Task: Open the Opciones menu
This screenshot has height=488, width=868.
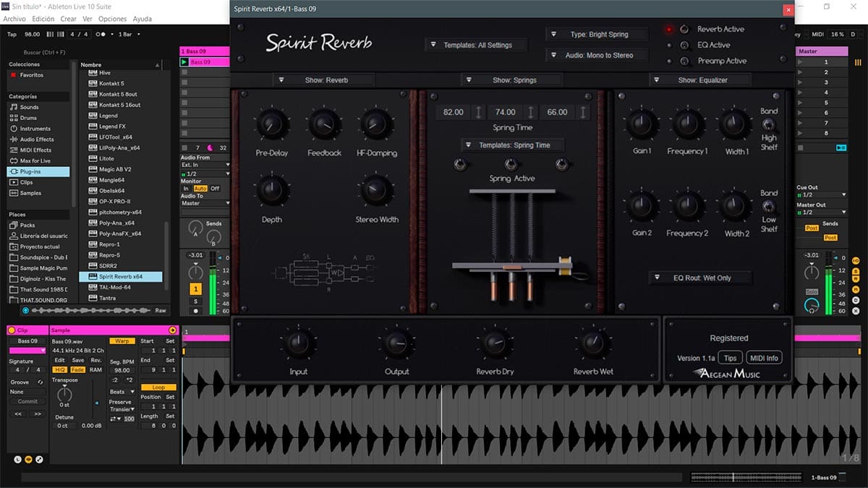Action: [113, 19]
